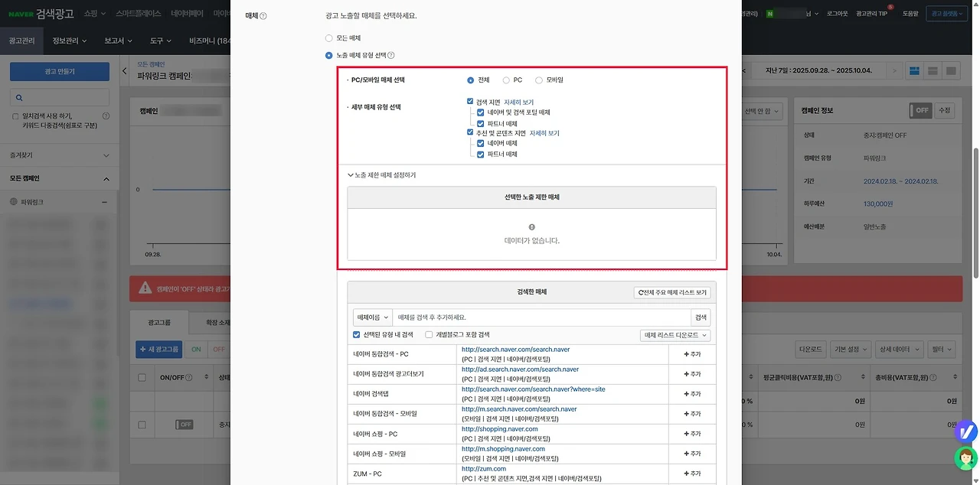Choose the PC device radio option
980x485 pixels.
pyautogui.click(x=505, y=80)
